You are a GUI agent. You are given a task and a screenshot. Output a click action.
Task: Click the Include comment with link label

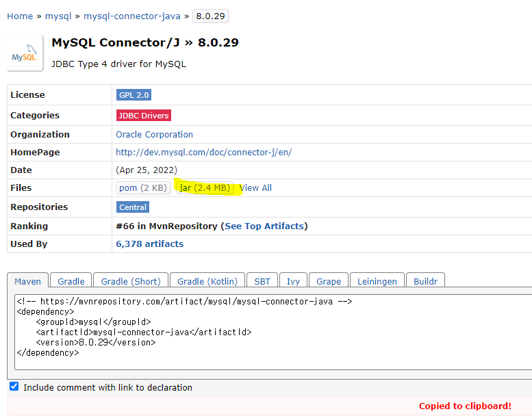coord(108,387)
